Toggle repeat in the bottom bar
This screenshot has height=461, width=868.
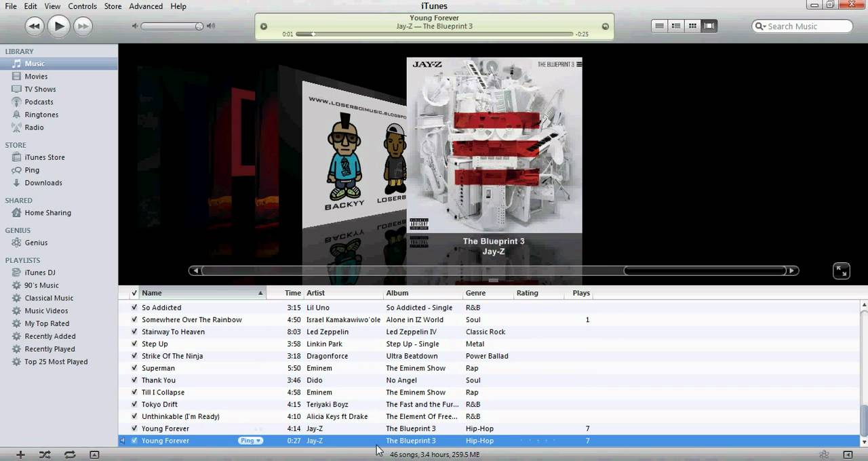69,455
